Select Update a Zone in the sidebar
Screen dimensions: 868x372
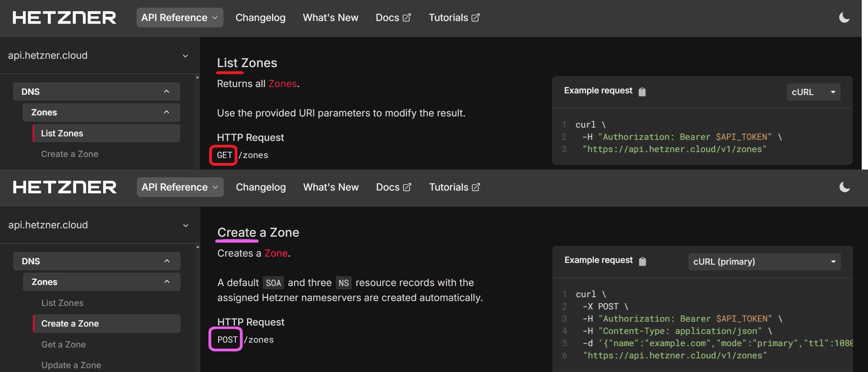pyautogui.click(x=71, y=365)
